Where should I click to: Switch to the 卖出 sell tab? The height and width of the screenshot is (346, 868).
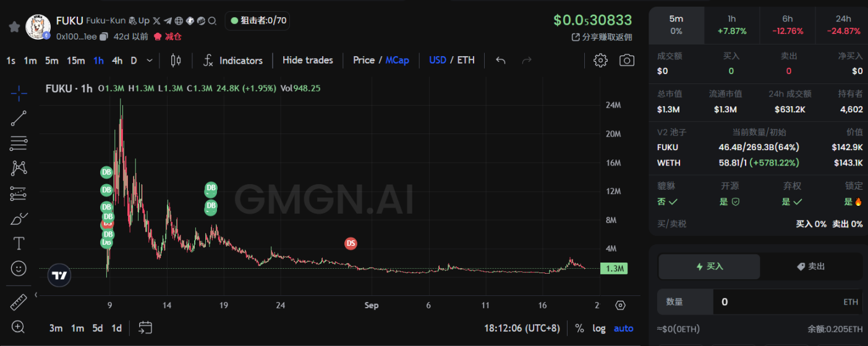(x=811, y=266)
